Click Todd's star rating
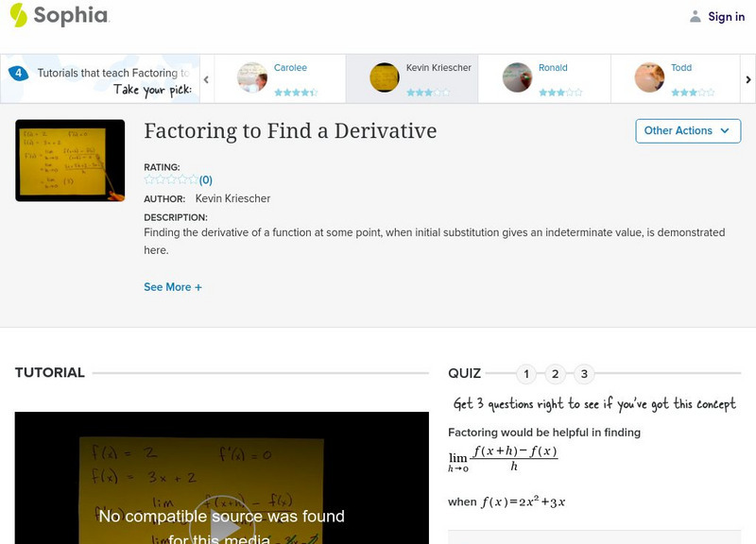 coord(693,92)
